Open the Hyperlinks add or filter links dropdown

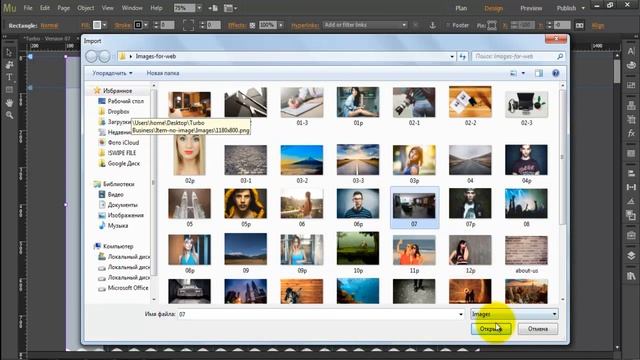[365, 25]
